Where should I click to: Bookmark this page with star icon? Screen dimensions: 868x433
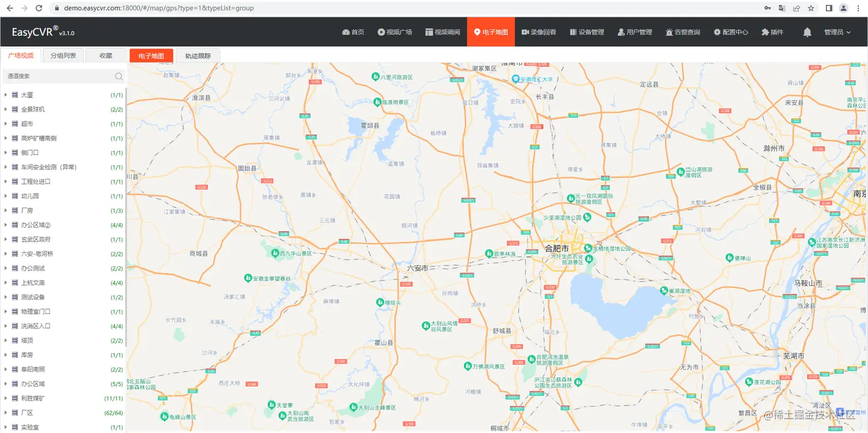pyautogui.click(x=811, y=8)
